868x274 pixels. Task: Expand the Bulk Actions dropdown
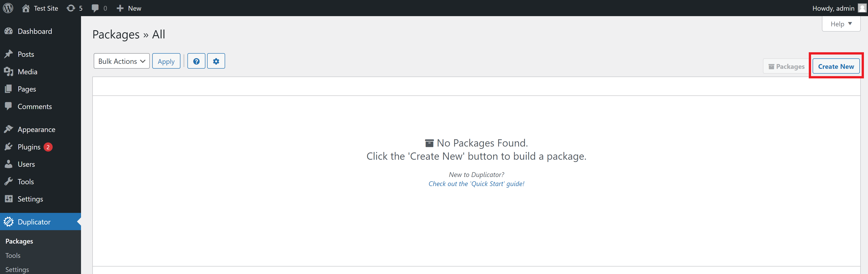point(121,61)
